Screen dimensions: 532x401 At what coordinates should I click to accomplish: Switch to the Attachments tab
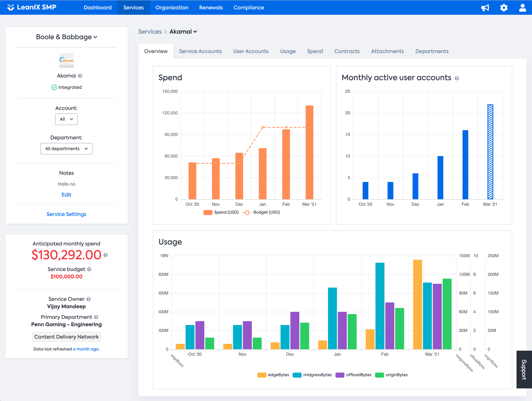point(387,51)
